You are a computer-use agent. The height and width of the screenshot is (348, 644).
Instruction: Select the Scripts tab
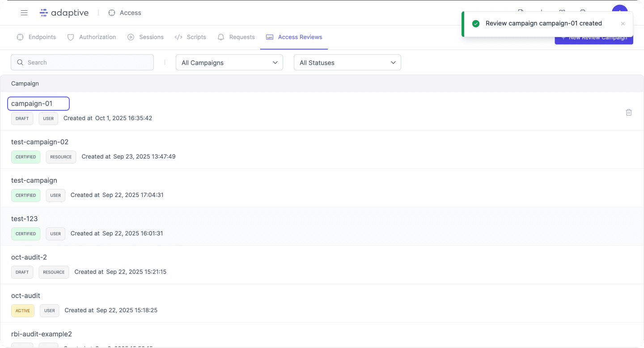[x=191, y=37]
